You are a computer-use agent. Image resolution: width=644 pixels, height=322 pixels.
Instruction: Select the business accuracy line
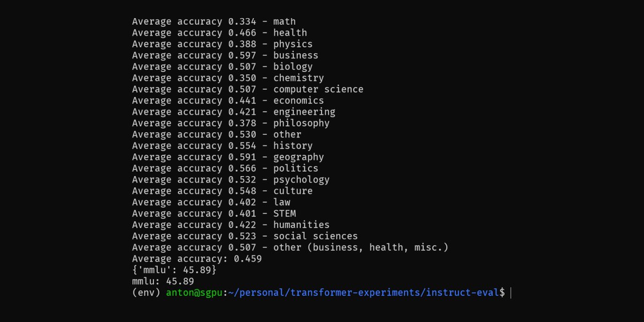tap(225, 55)
